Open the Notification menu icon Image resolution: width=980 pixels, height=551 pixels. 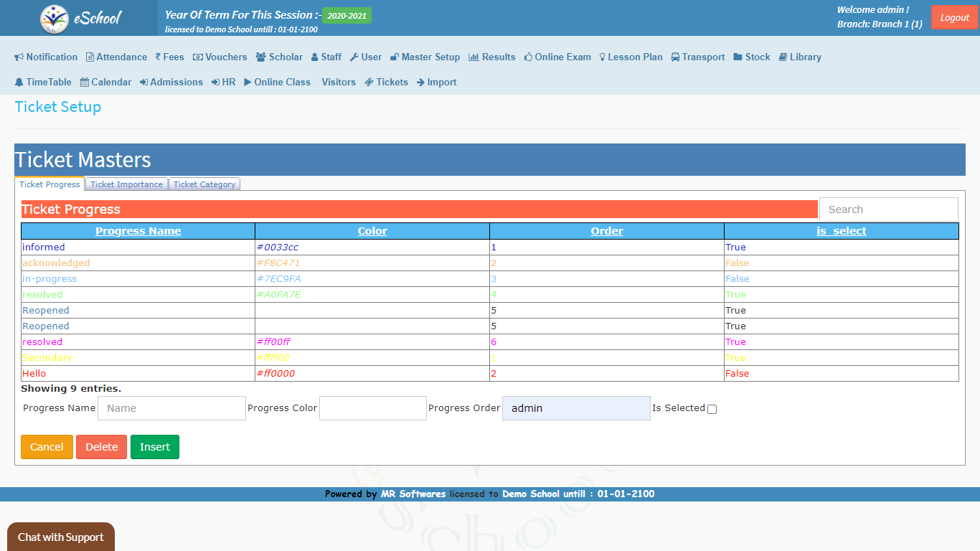click(x=18, y=57)
